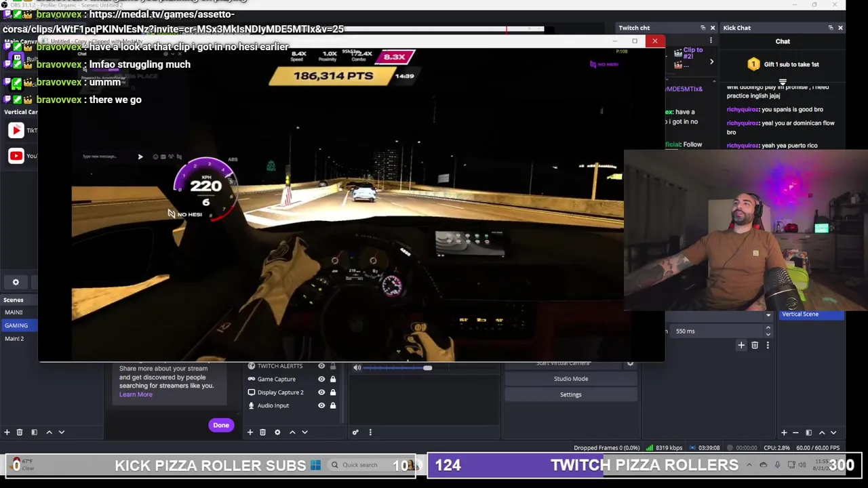Float the Twitch cht dock

pyautogui.click(x=703, y=28)
